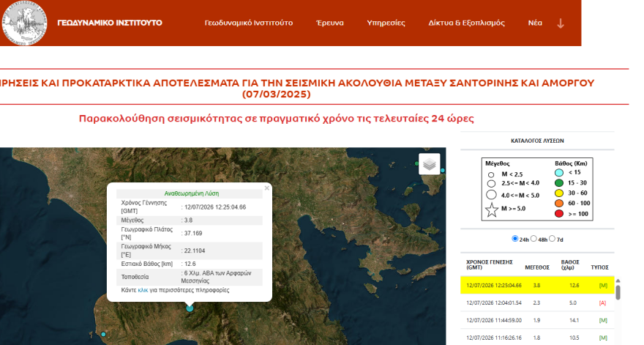Click the cyan < 15 km depth swatch
644x345 pixels.
point(559,173)
